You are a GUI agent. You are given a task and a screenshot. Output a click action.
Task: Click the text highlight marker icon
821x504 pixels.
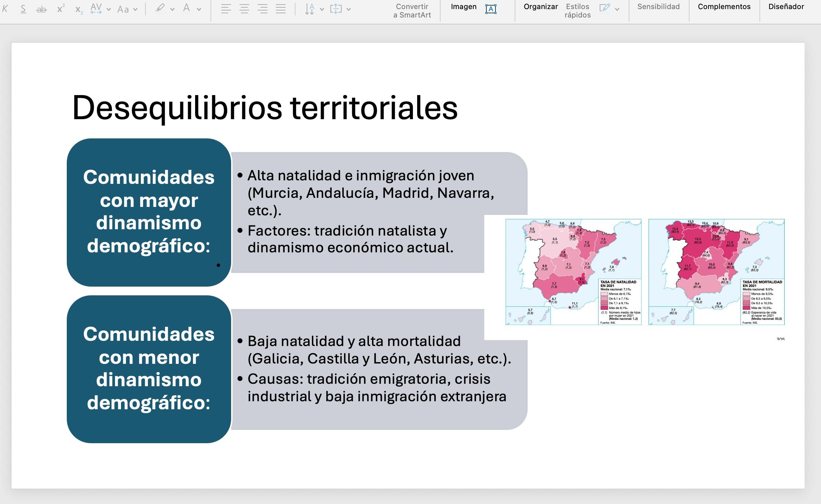pyautogui.click(x=160, y=8)
